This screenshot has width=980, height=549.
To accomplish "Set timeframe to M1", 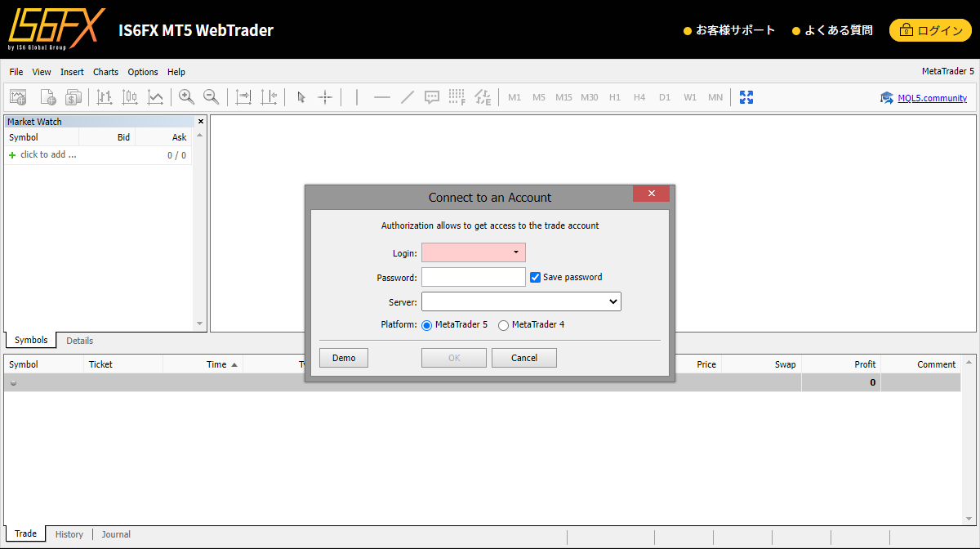I will [x=514, y=97].
